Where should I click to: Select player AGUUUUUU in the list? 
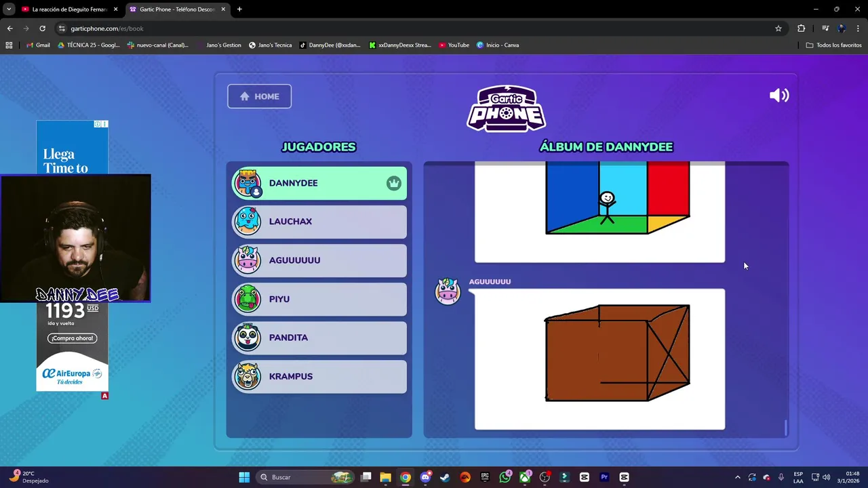pos(319,260)
